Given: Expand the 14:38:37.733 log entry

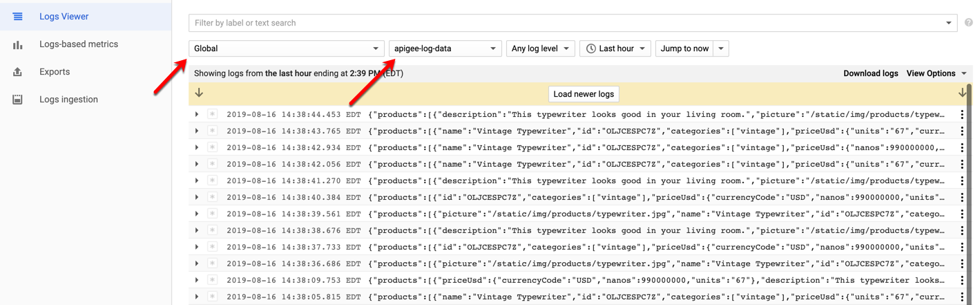Looking at the screenshot, I should pyautogui.click(x=197, y=247).
